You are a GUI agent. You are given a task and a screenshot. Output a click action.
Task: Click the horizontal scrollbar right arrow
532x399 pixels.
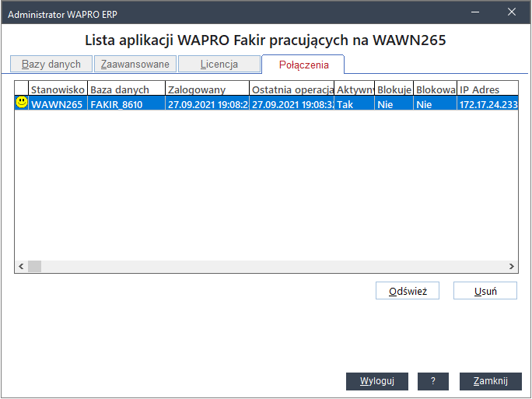pyautogui.click(x=512, y=266)
